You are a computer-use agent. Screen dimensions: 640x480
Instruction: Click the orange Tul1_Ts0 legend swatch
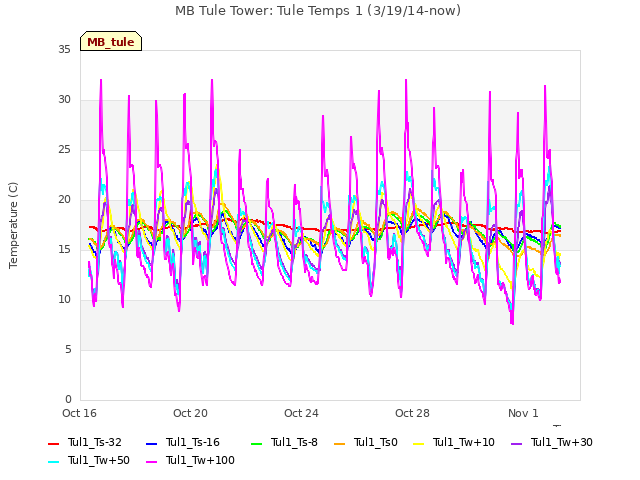(340, 444)
